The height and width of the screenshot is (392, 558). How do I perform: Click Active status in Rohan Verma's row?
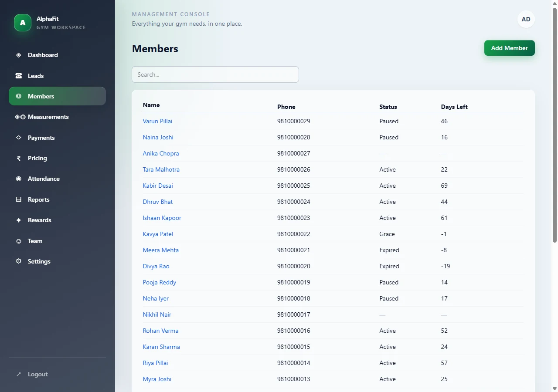pyautogui.click(x=388, y=331)
